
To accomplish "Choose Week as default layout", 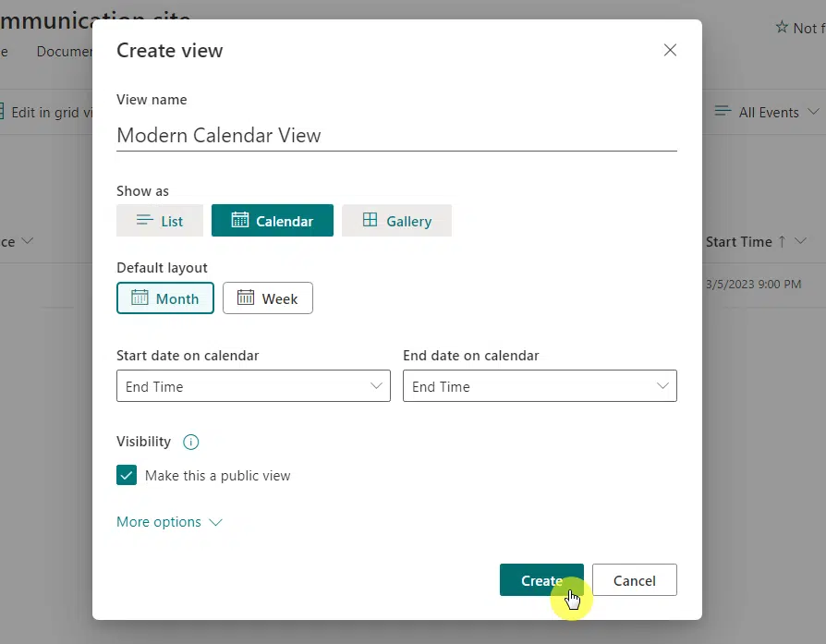I will 268,298.
